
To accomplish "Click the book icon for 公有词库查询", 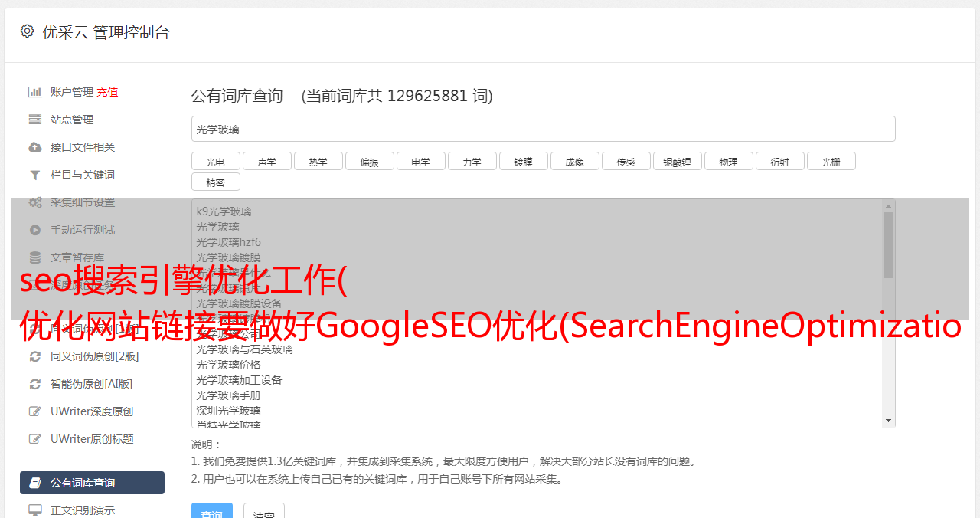I will coord(35,483).
